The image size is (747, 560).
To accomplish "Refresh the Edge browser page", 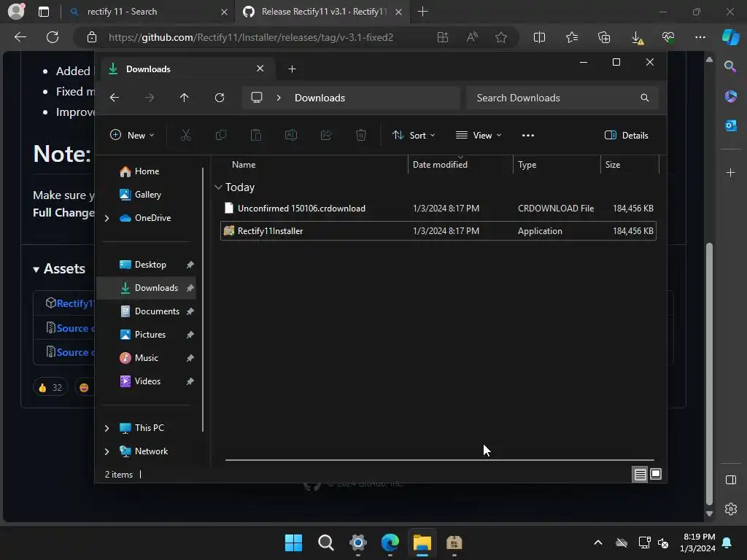I will click(x=53, y=37).
